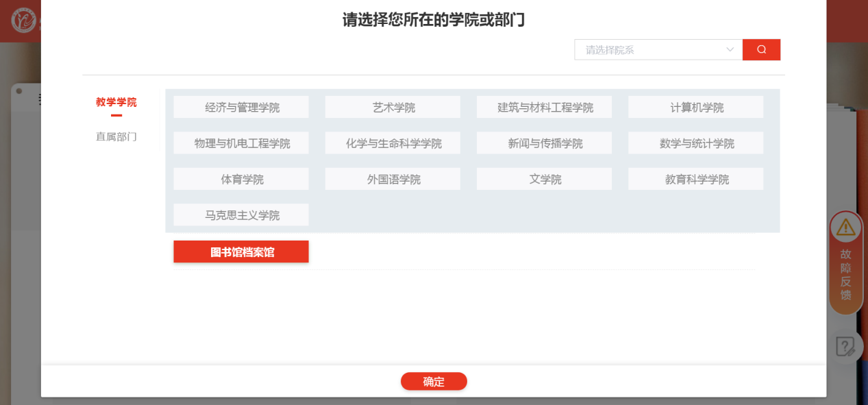This screenshot has height=405, width=868.
Task: Select 艺术学院
Action: point(393,106)
